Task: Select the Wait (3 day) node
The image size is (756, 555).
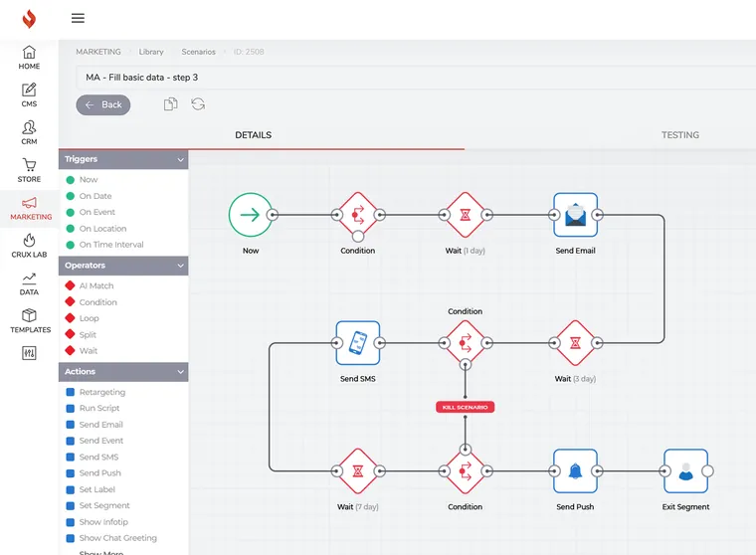Action: [576, 343]
